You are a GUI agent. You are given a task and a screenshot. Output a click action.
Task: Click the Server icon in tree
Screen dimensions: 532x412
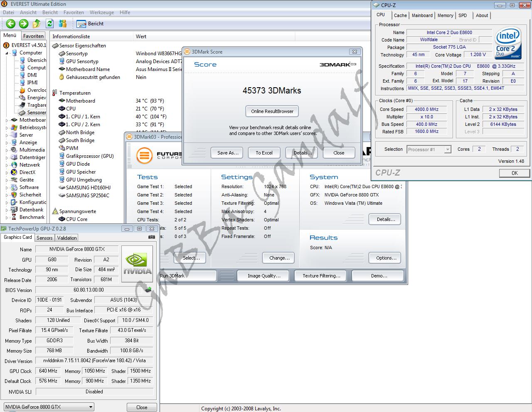click(15, 135)
